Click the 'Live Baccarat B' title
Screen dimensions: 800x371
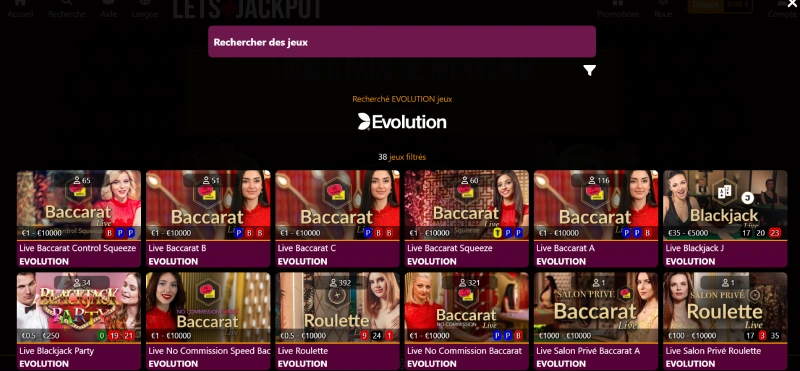click(177, 249)
